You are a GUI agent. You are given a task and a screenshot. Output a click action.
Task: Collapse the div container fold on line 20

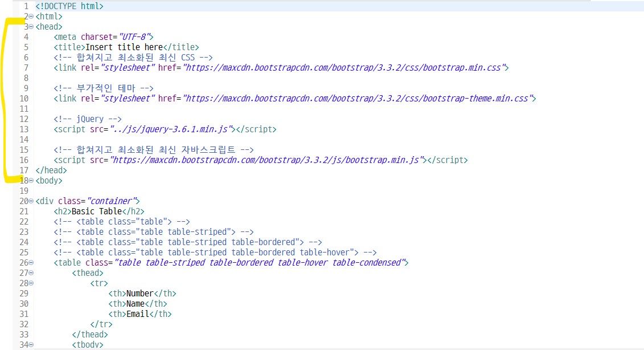tap(31, 201)
